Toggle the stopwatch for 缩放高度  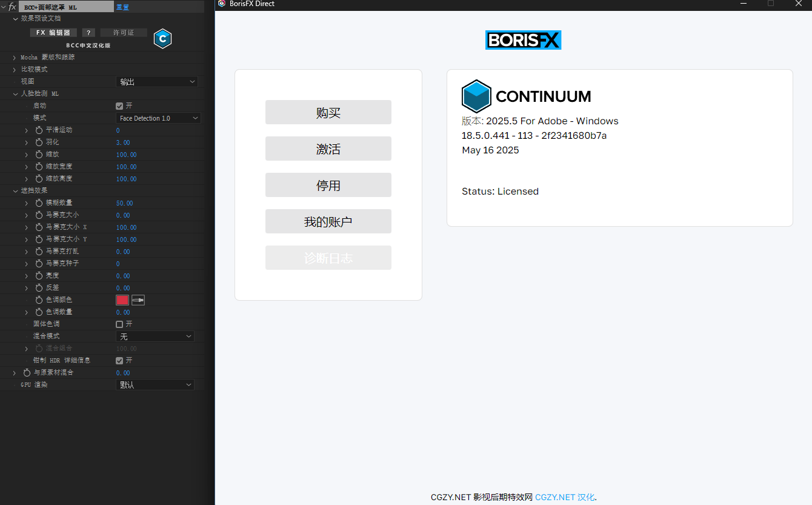(39, 179)
